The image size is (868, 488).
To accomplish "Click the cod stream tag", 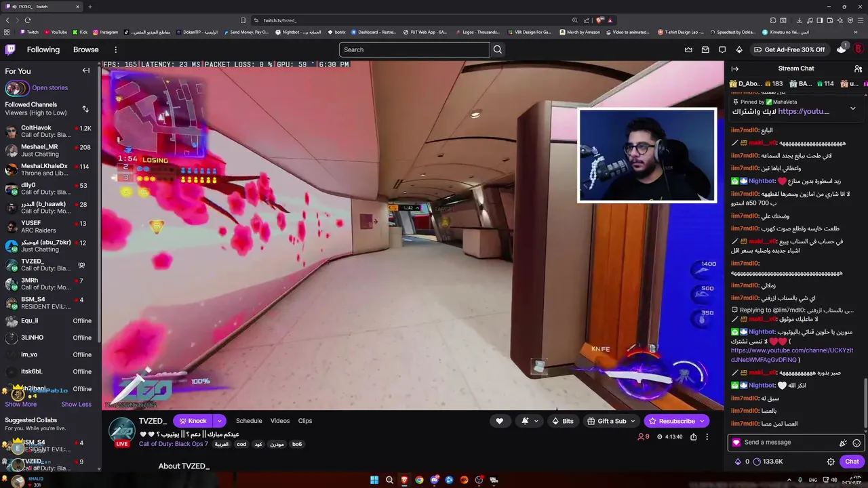I will pyautogui.click(x=241, y=444).
